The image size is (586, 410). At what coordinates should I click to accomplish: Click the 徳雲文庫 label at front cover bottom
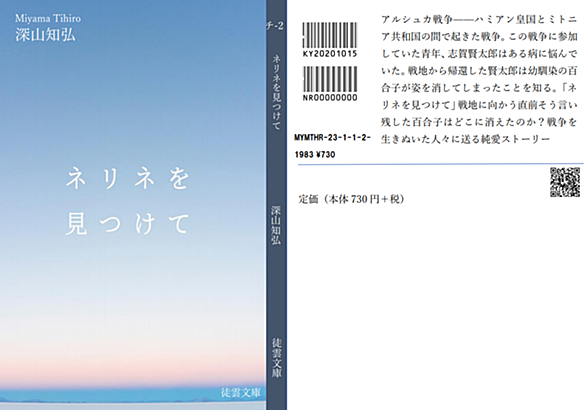tap(241, 393)
